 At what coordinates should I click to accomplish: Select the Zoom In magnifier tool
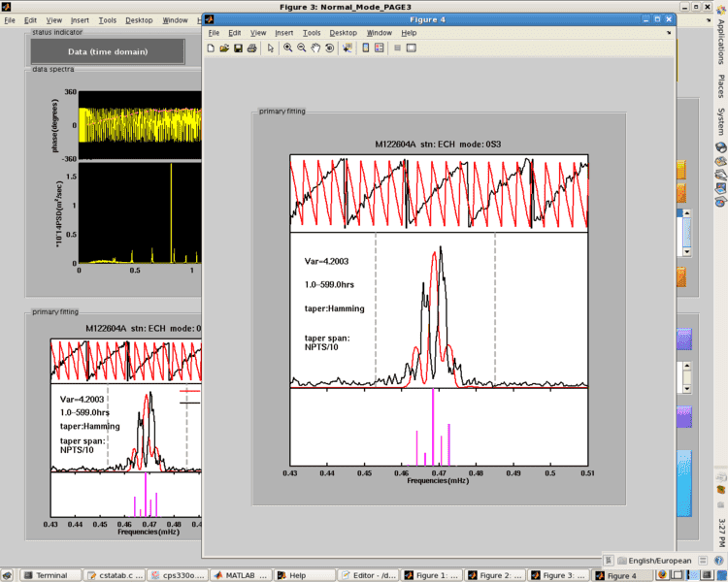click(287, 48)
